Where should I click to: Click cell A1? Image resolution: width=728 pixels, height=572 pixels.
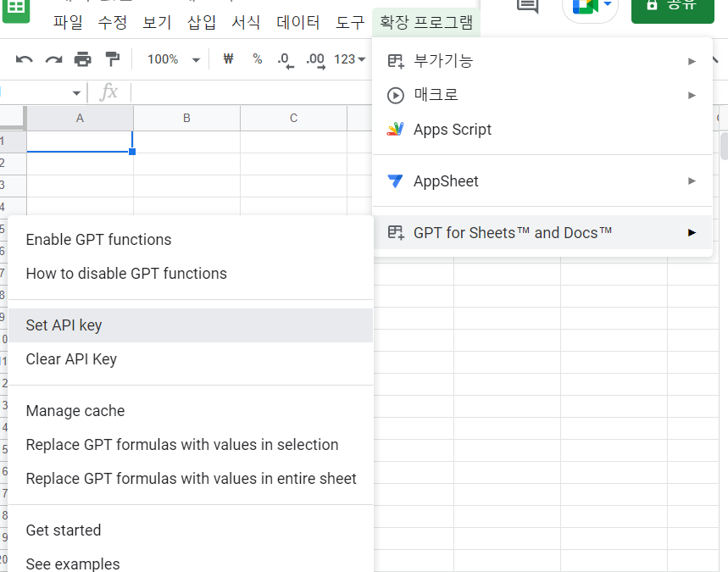[x=80, y=142]
